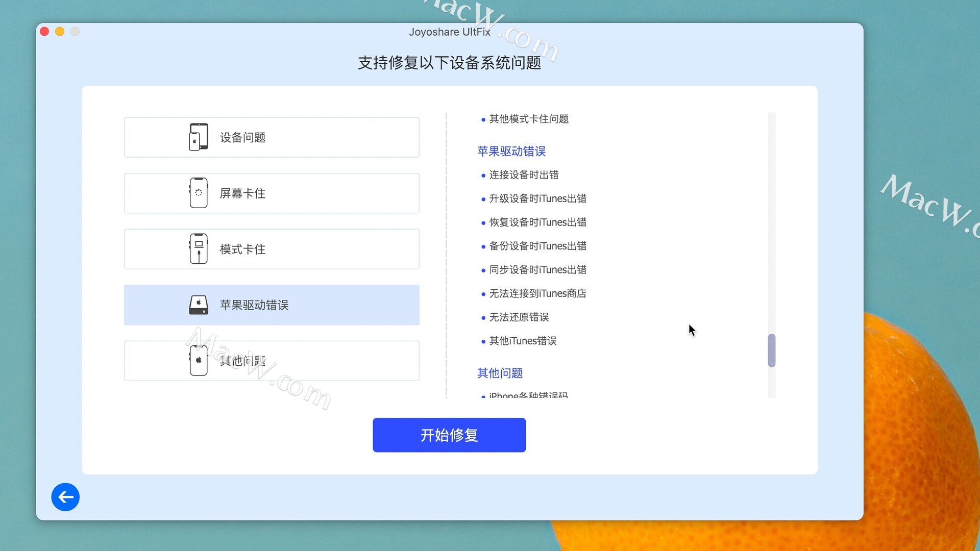Click the 开始修复 button
This screenshot has width=980, height=551.
coord(449,435)
